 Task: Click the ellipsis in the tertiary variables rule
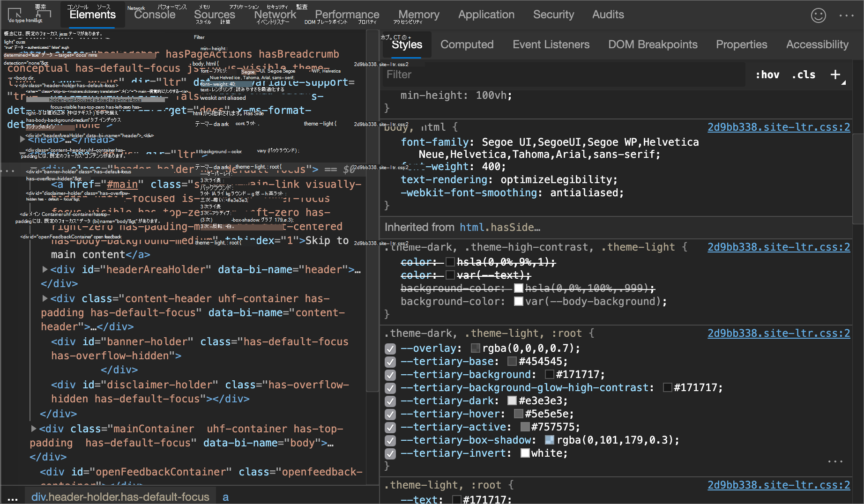[835, 462]
